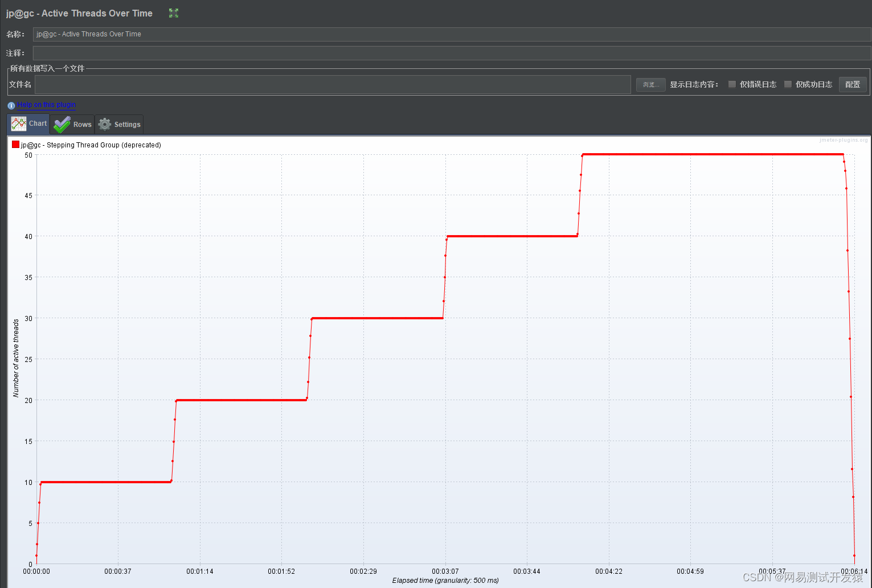
Task: Click the 'jp@gc - Active Threads Over Time' heading
Action: 79,13
